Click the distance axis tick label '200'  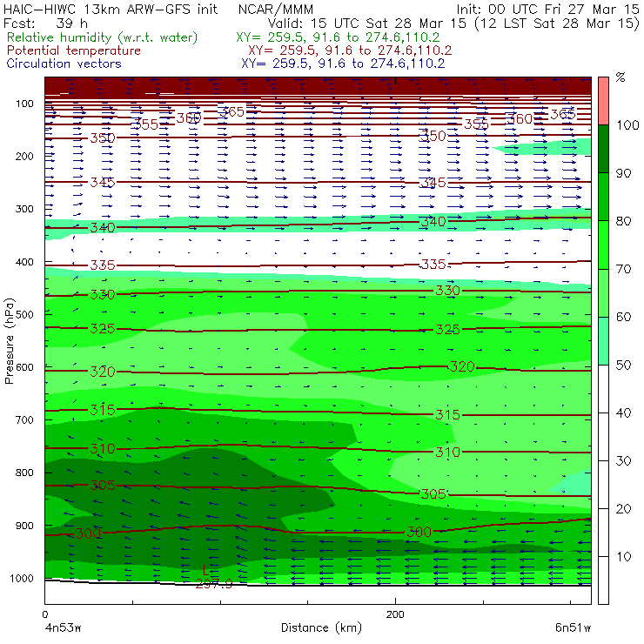click(395, 614)
